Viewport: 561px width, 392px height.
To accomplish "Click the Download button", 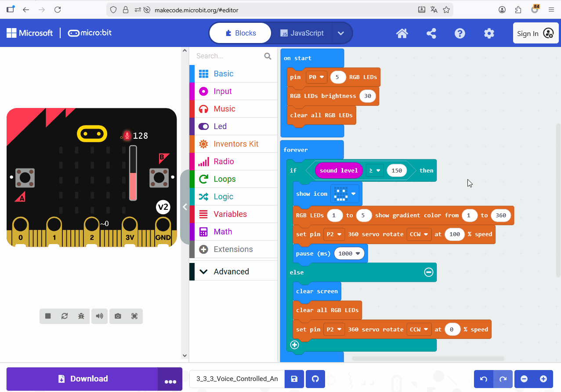I will click(x=82, y=379).
